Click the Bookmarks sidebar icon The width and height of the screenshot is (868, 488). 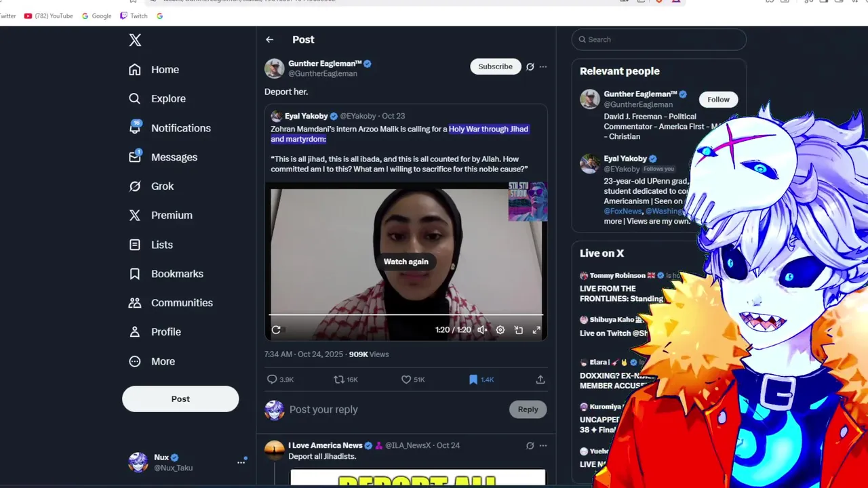135,274
